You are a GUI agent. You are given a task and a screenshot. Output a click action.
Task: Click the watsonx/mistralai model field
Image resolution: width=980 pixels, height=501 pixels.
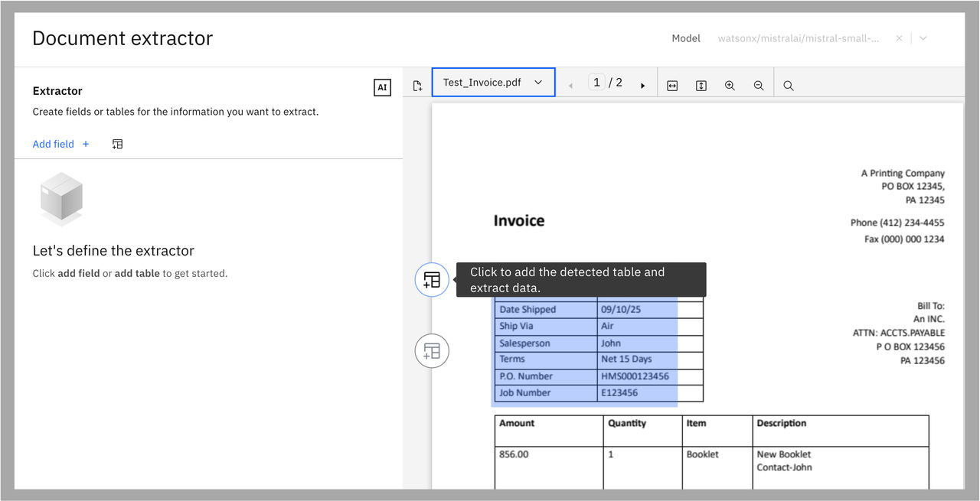pos(799,38)
